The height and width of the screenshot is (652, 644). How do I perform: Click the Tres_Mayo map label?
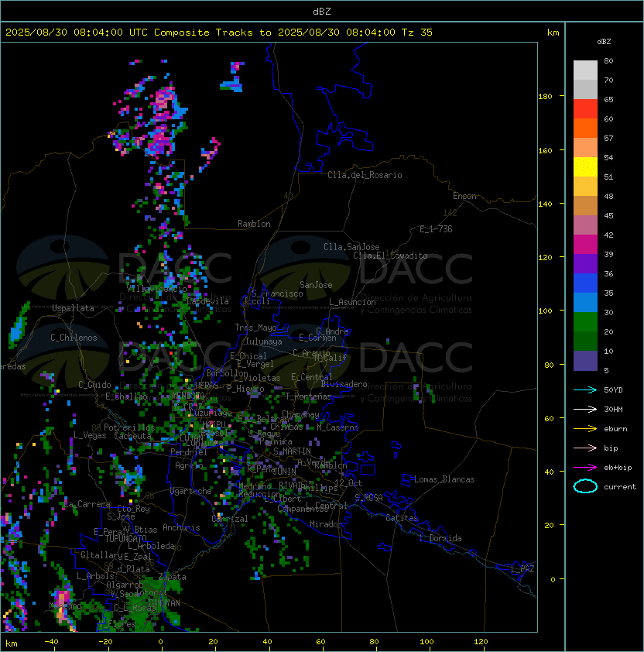click(255, 328)
